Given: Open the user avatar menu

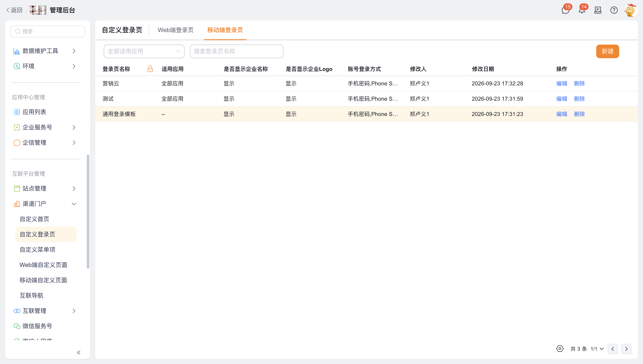Looking at the screenshot, I should coord(630,10).
